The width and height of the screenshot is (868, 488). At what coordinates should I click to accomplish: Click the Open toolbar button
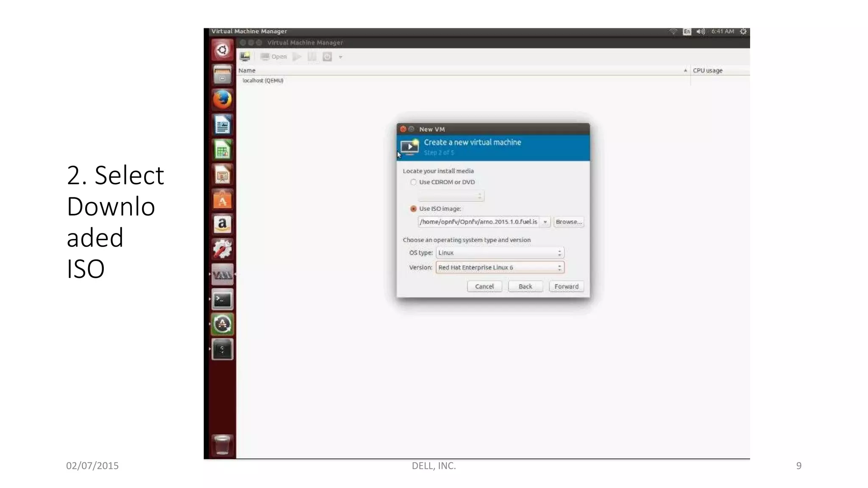click(274, 57)
